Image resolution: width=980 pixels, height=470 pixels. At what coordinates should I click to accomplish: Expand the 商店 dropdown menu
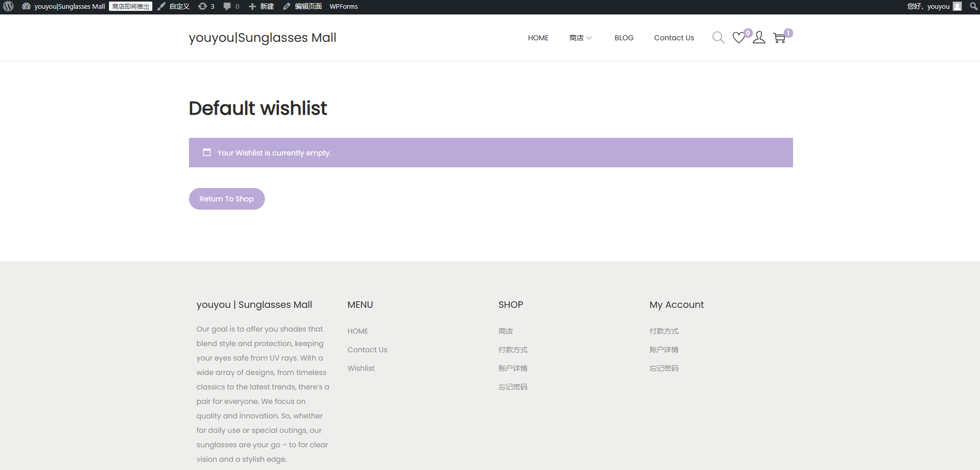580,38
